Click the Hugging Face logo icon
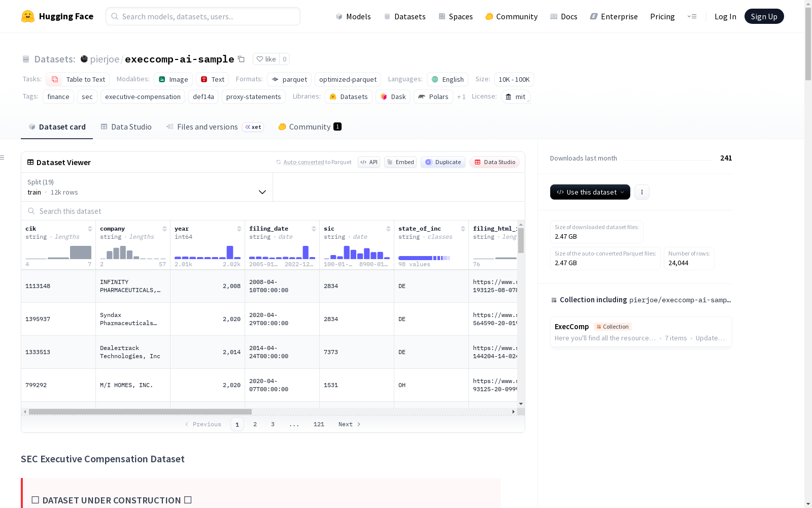This screenshot has height=508, width=812. click(28, 16)
